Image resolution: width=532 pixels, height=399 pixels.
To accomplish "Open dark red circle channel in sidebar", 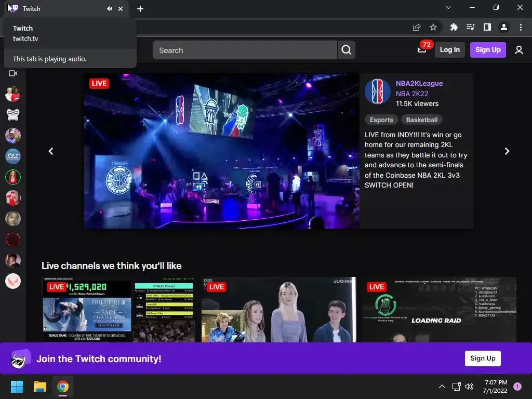I will (x=13, y=240).
